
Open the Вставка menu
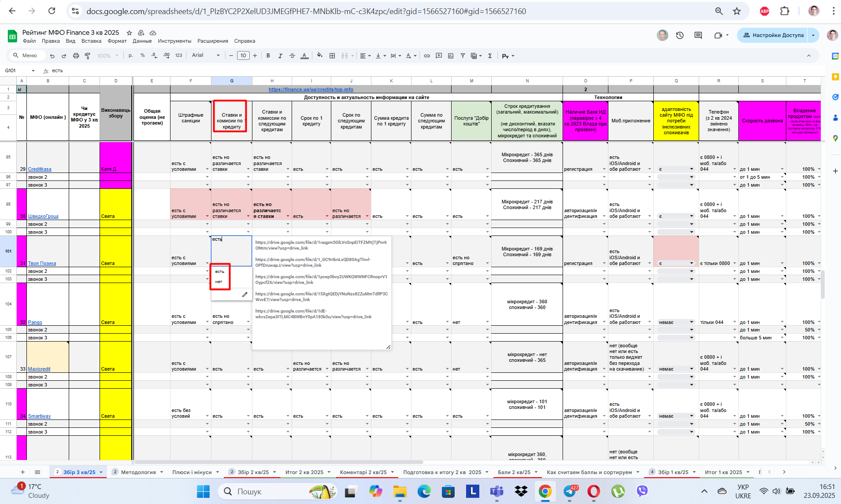(91, 41)
